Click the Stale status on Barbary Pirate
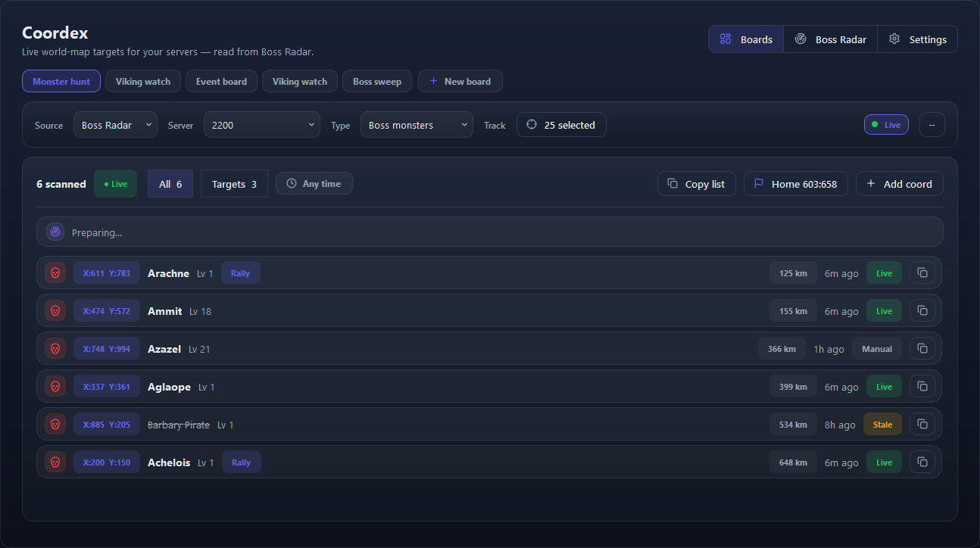The image size is (980, 548). point(883,425)
